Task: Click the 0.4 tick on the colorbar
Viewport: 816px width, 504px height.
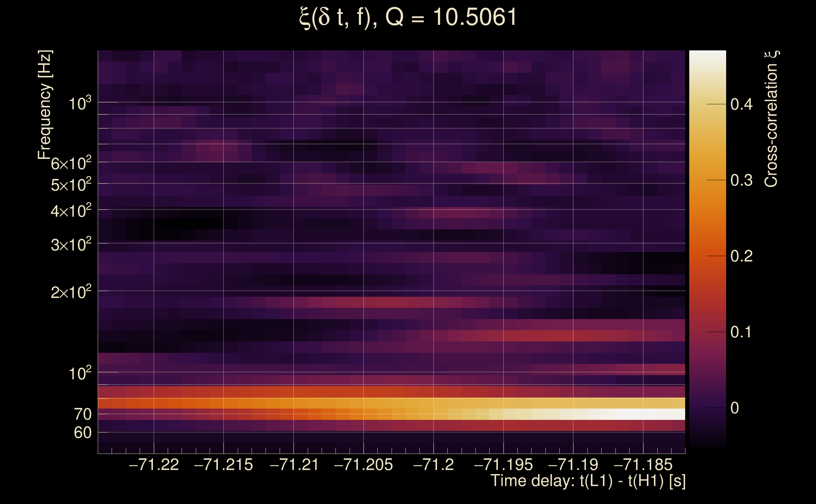Action: pos(741,104)
